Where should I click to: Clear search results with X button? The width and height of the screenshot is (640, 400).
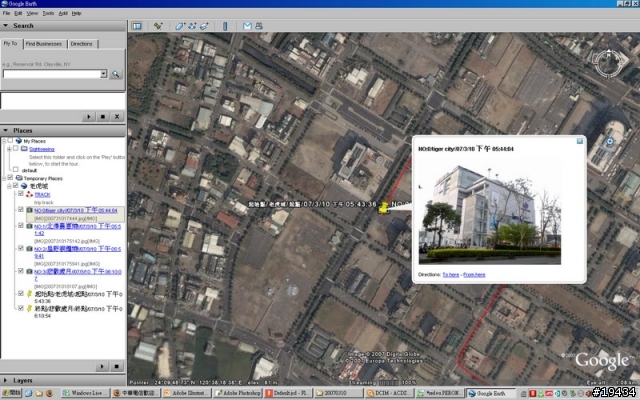(x=117, y=117)
